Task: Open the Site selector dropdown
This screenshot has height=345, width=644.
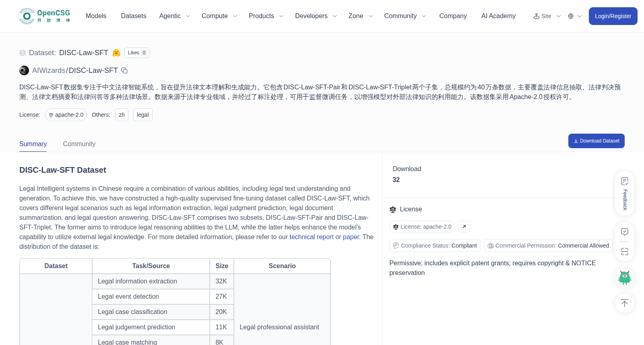Action: (547, 16)
